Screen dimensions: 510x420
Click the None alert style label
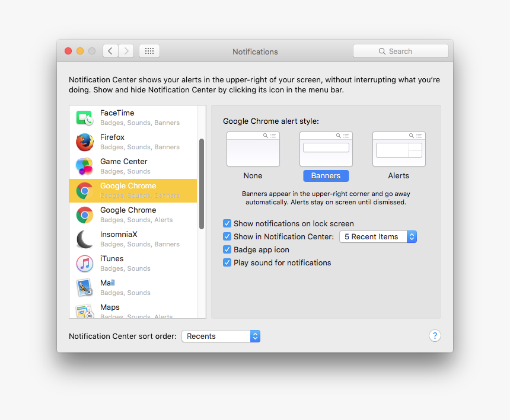click(x=253, y=176)
